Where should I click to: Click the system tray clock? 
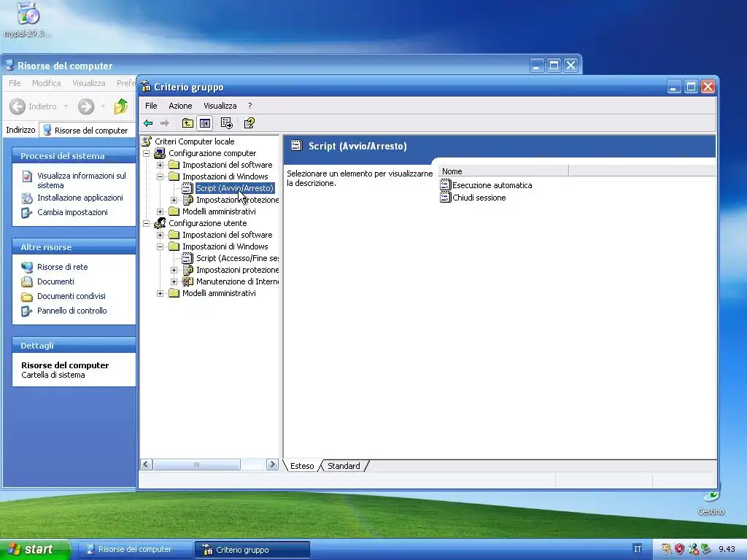[727, 549]
